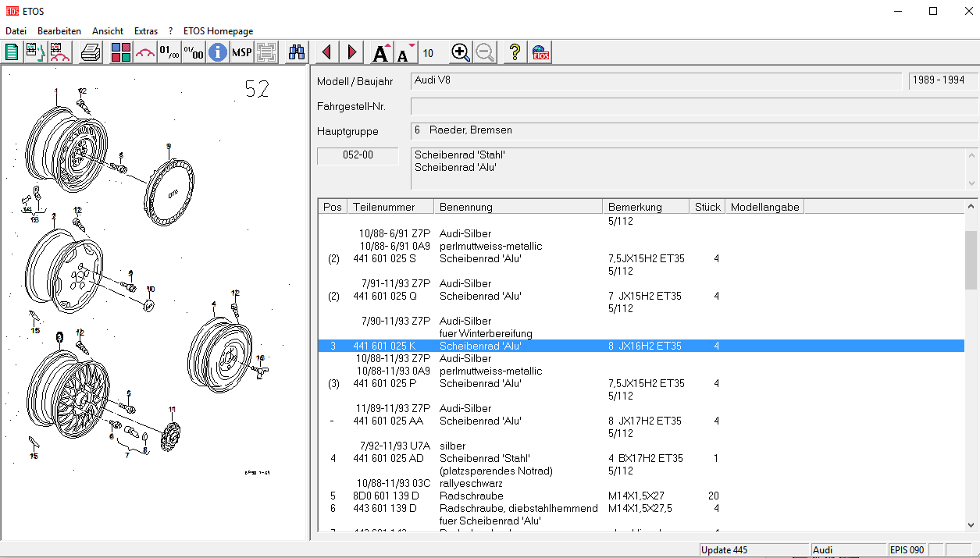The image size is (980, 558).
Task: Go to next page with right red arrow
Action: point(352,52)
